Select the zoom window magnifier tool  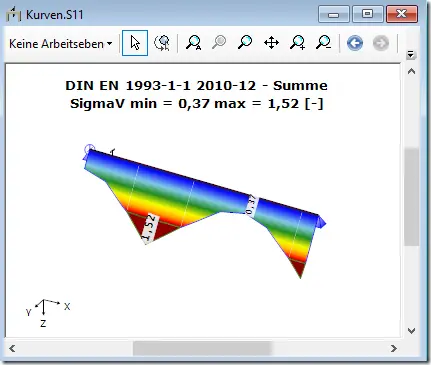245,43
